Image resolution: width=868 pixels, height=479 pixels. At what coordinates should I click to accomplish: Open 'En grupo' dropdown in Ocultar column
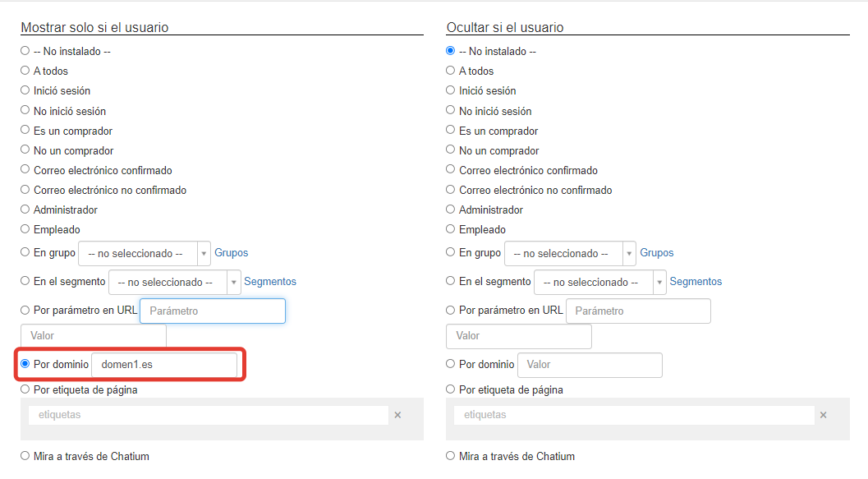click(x=570, y=253)
